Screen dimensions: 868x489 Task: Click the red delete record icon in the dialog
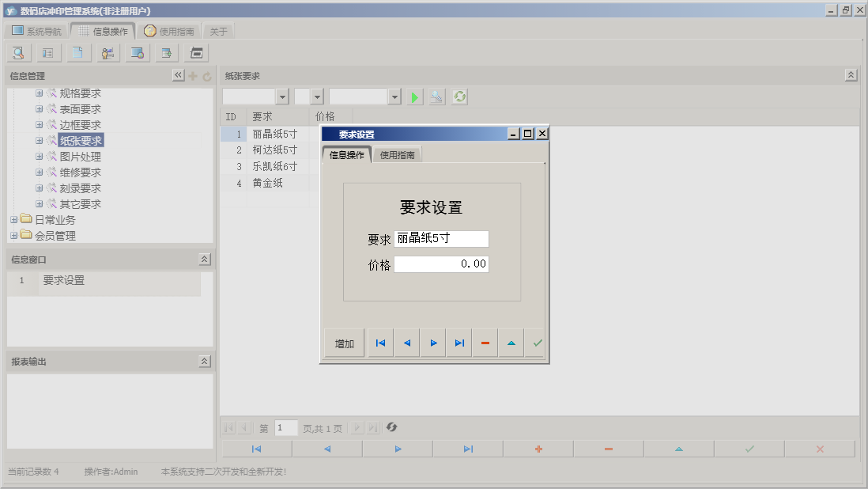click(x=485, y=343)
